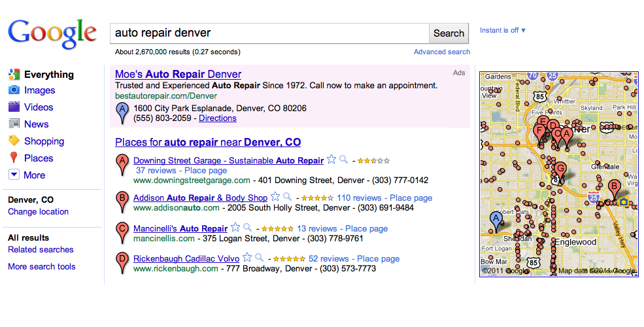Click the www.addisonauto.com URL

pos(176,208)
